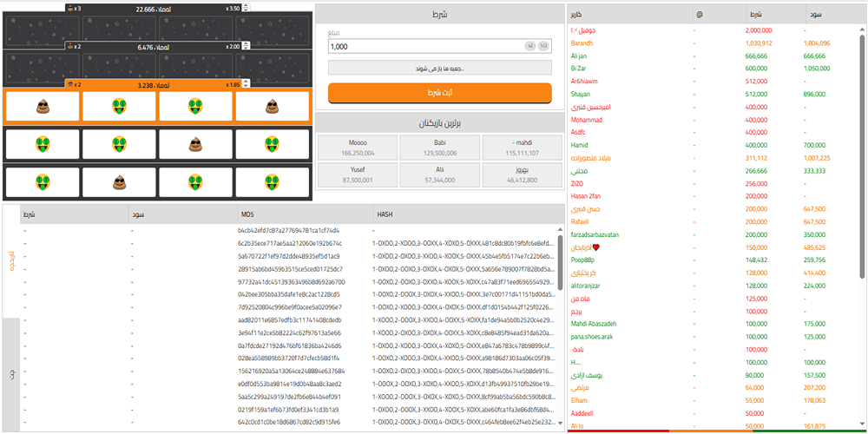Viewport: 868px width, 434px height.
Task: Click the @ column header in players list
Action: click(718, 15)
